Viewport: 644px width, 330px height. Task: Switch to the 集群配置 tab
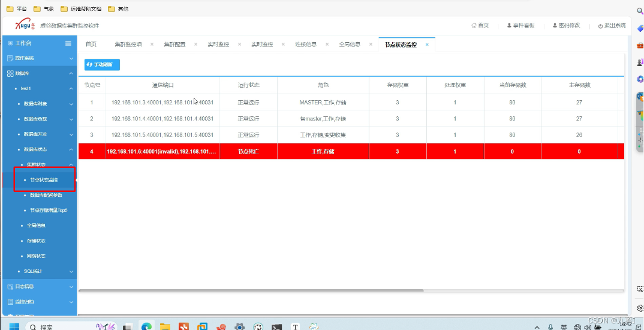(x=174, y=44)
